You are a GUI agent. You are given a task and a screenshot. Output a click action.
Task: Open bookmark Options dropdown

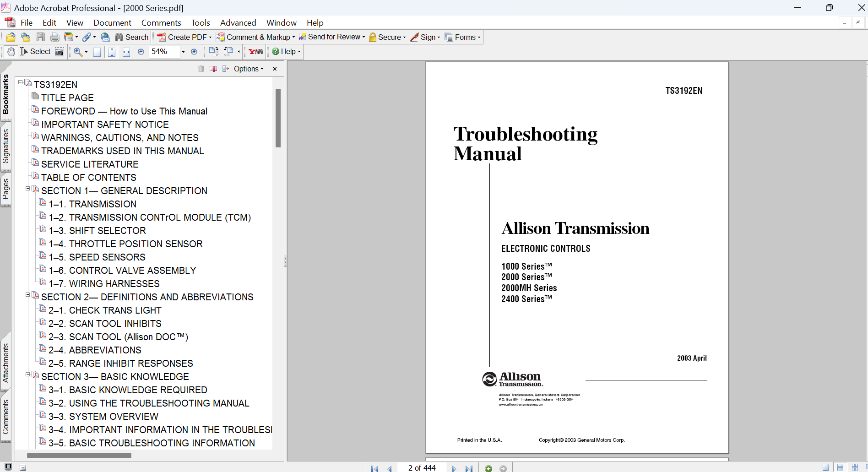(249, 69)
